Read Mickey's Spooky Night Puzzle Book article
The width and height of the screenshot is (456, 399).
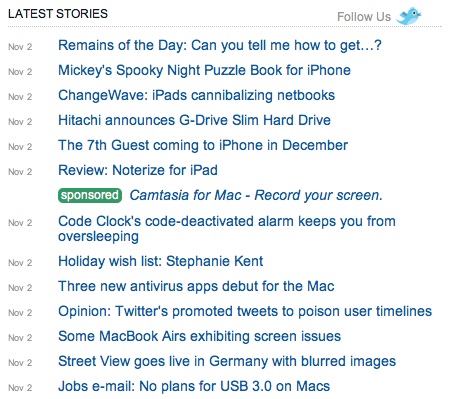pyautogui.click(x=204, y=70)
